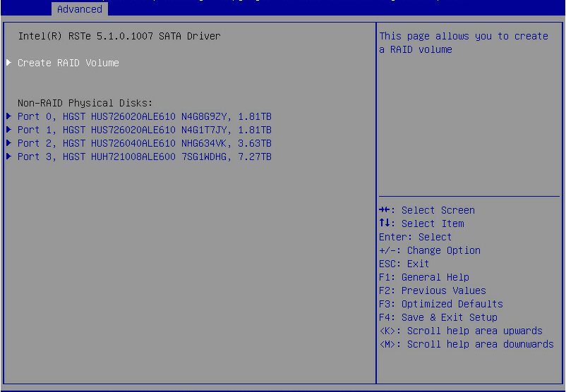566x392 pixels.
Task: Click the 'Select Screen' key hint
Action: coord(438,210)
